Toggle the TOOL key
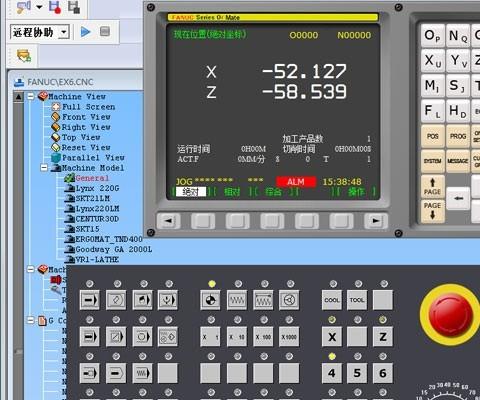Screen dimensions: 480x400 click(x=357, y=300)
